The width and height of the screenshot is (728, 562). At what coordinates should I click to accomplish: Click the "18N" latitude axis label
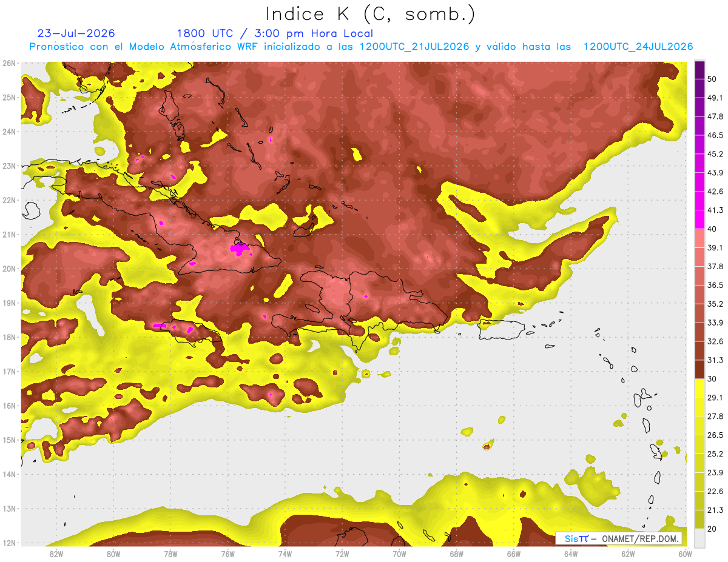(9, 337)
